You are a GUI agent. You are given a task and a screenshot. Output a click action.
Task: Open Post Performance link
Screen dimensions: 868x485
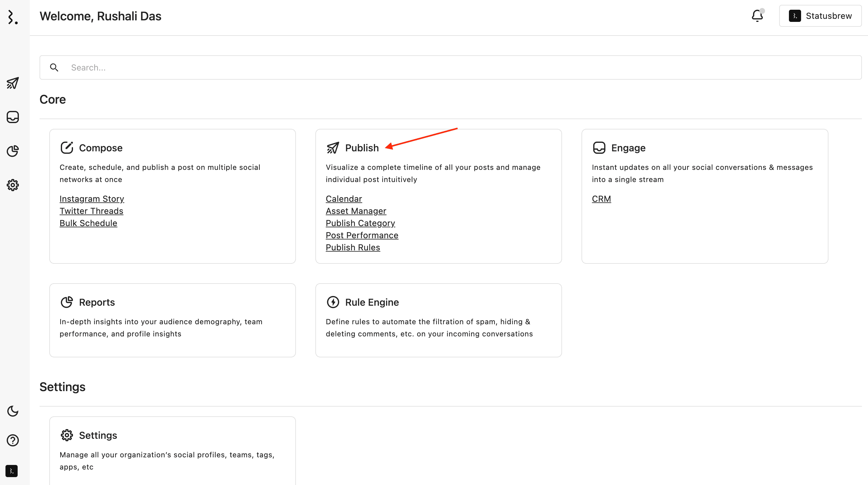[362, 235]
